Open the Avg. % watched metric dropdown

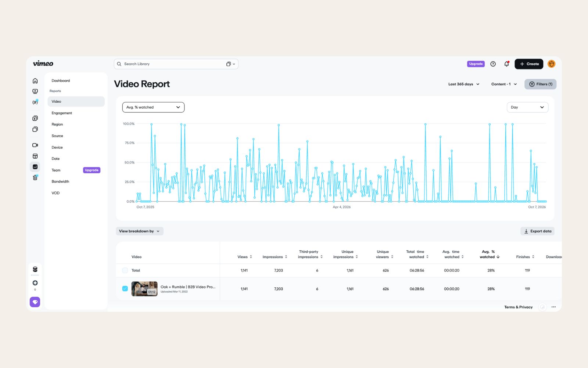tap(153, 107)
